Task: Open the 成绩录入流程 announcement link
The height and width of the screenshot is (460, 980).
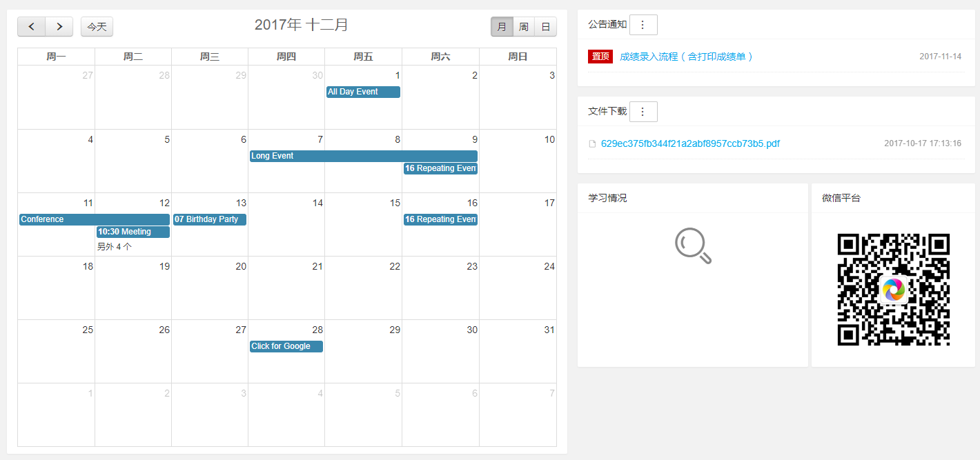Action: [686, 57]
